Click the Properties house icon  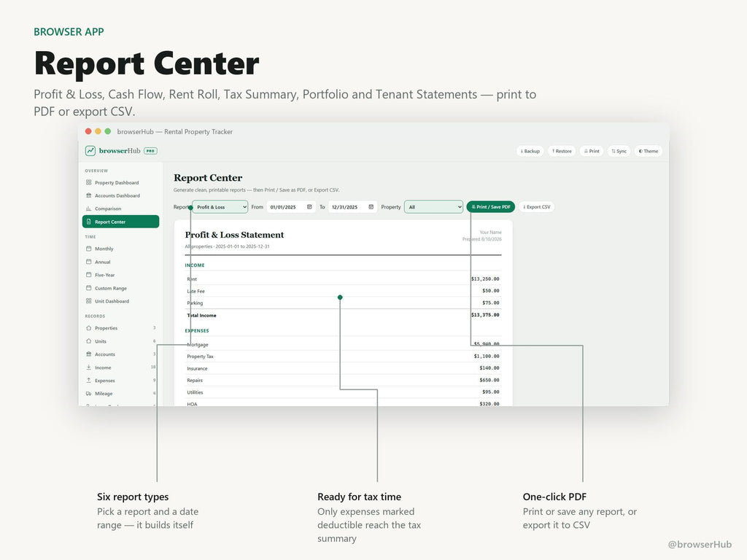click(x=88, y=328)
